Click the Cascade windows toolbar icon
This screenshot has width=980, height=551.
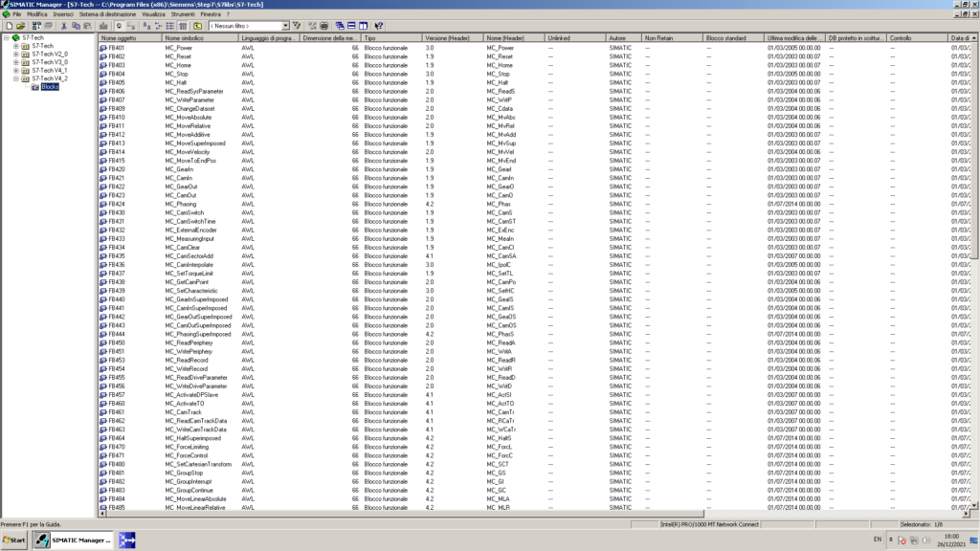(340, 26)
